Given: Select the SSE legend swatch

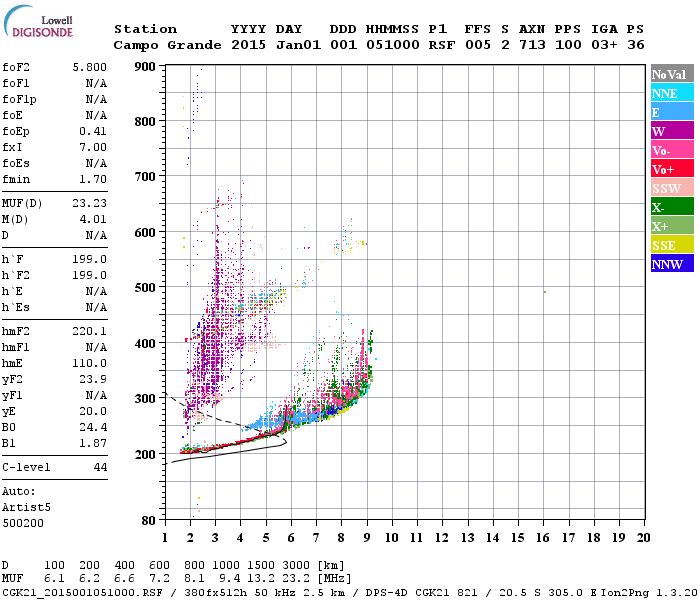Looking at the screenshot, I should tap(672, 244).
